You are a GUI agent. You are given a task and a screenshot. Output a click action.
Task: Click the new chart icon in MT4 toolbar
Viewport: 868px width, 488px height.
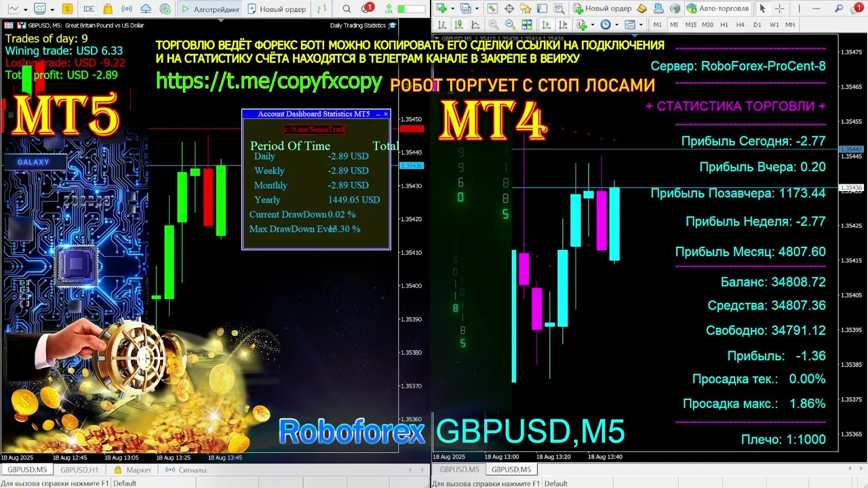coord(441,8)
